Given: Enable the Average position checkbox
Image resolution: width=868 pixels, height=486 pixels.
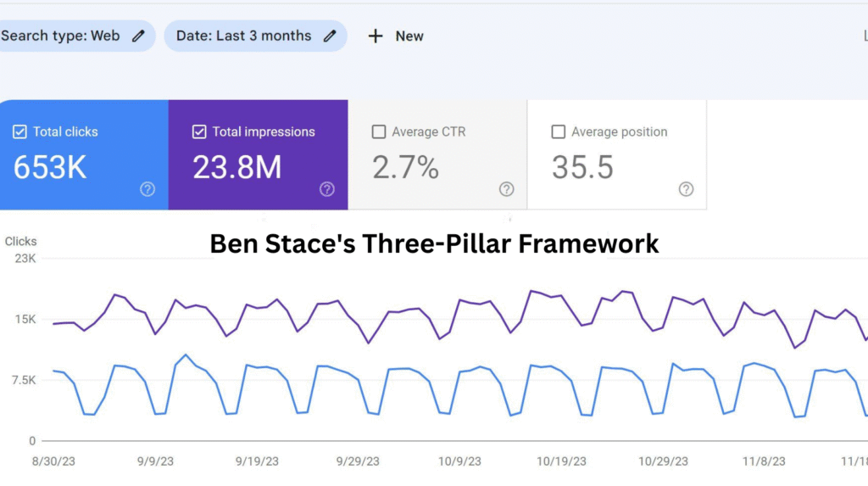Looking at the screenshot, I should (558, 131).
